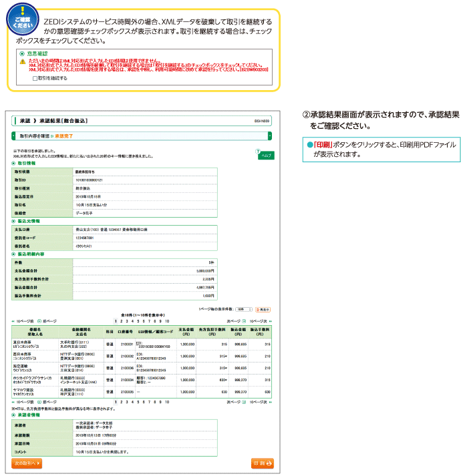Click the 取引内容を確認 step label

(x=34, y=136)
